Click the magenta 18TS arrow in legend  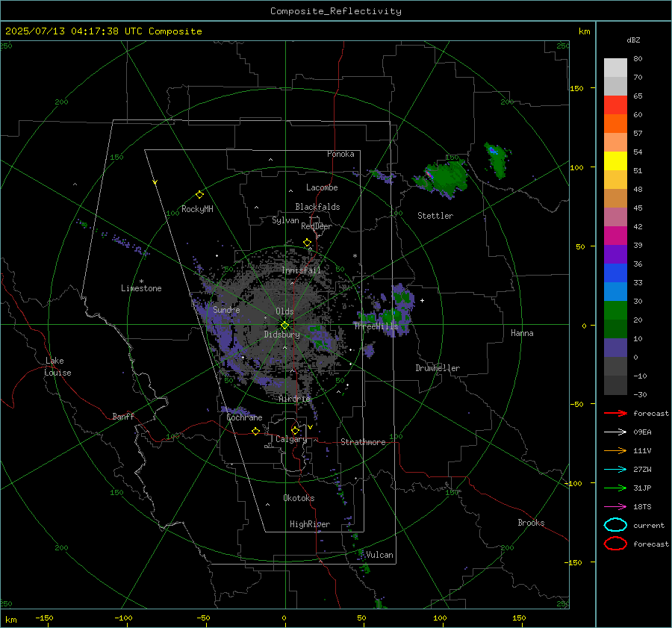click(x=615, y=507)
